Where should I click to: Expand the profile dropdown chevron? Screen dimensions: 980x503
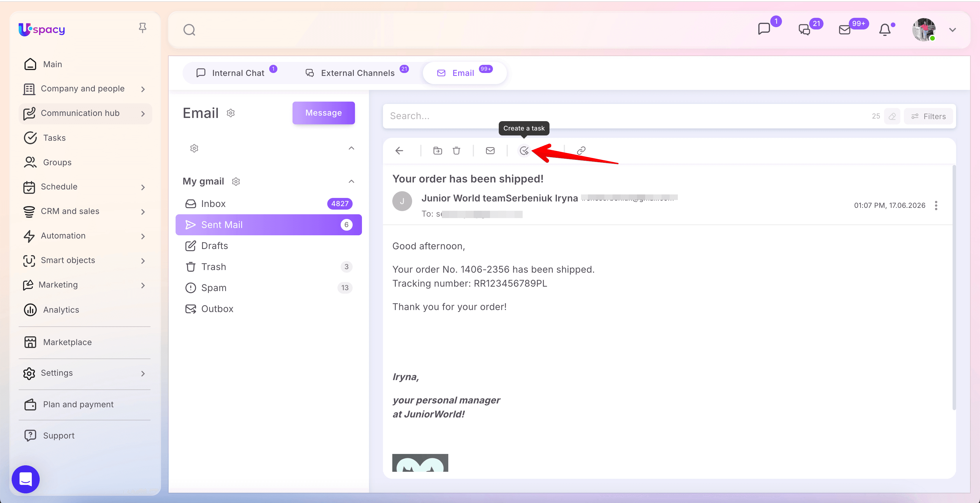(x=953, y=30)
